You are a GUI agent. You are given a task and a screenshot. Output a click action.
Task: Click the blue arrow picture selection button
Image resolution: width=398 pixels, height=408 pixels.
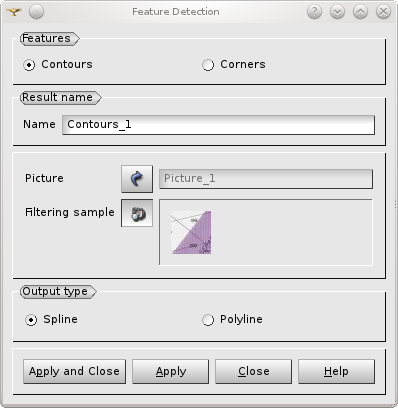[137, 179]
